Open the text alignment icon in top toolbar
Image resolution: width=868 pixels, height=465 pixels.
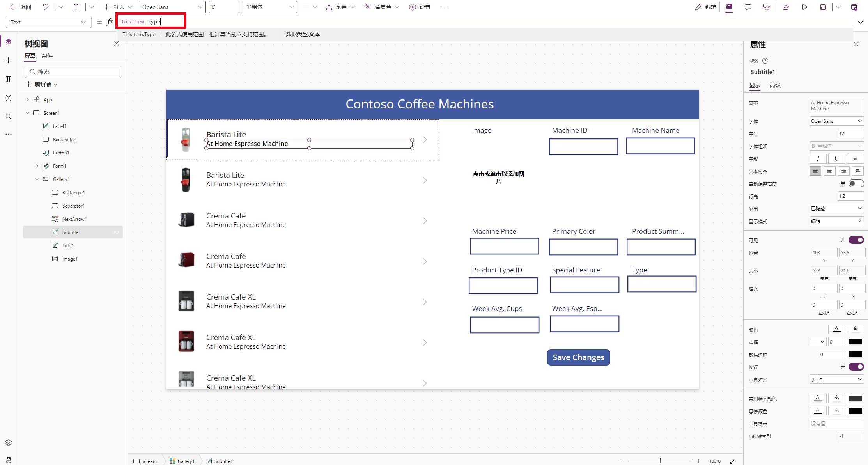(306, 7)
